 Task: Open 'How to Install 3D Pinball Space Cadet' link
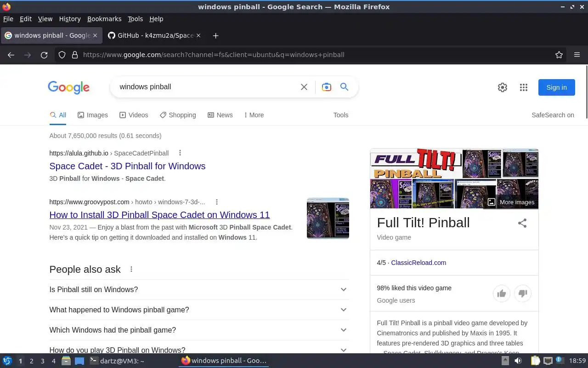point(159,215)
